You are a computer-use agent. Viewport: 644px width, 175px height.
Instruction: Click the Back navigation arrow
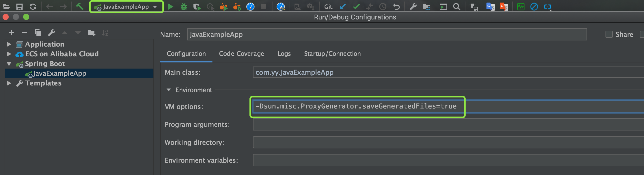click(50, 7)
